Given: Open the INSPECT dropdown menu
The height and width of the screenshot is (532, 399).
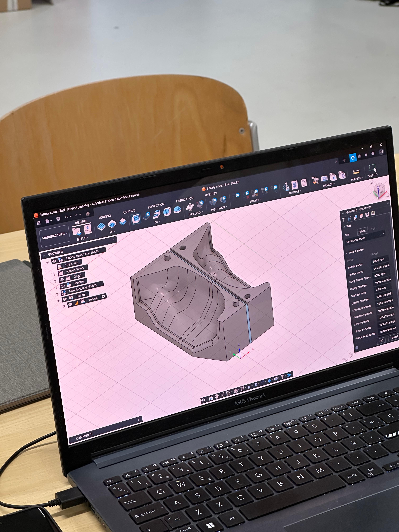Looking at the screenshot, I should [x=357, y=179].
